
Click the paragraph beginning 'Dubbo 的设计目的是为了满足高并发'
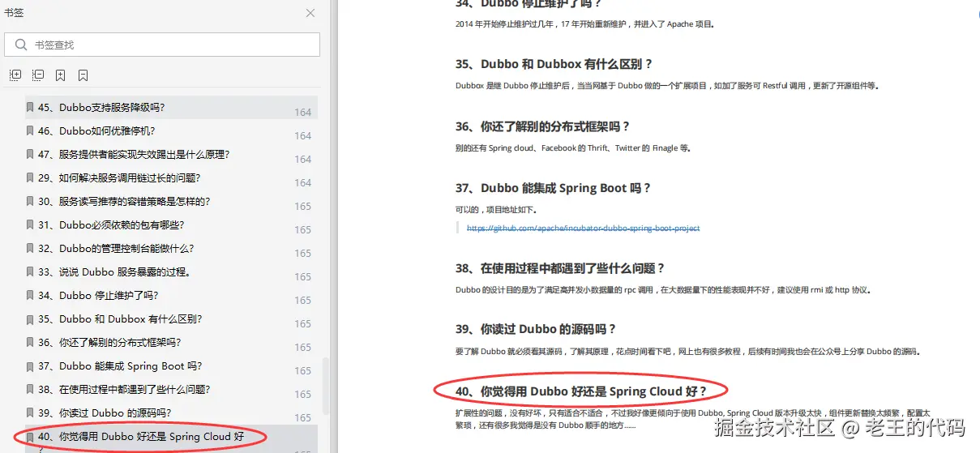point(663,290)
